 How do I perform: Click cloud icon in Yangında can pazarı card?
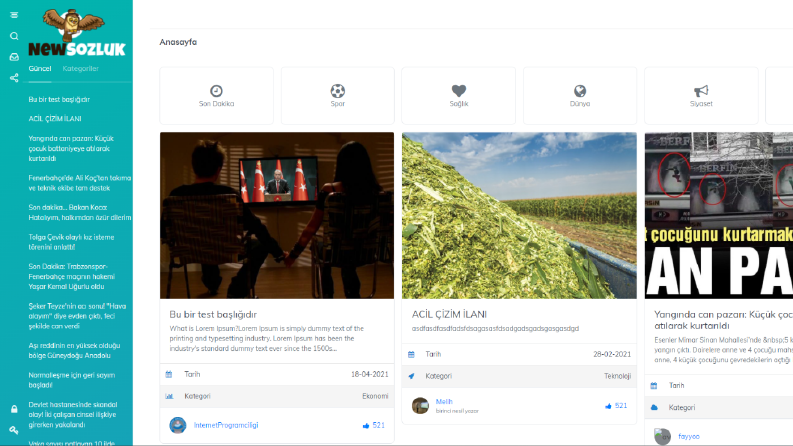point(654,408)
